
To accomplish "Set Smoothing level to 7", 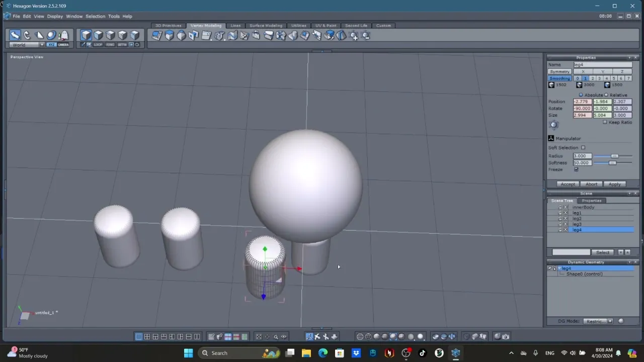I will pos(628,78).
